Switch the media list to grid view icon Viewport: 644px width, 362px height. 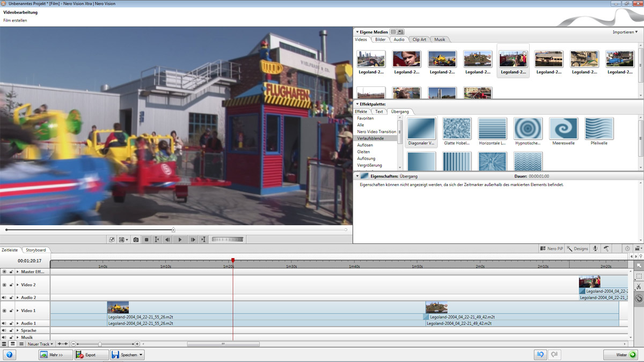coord(393,32)
